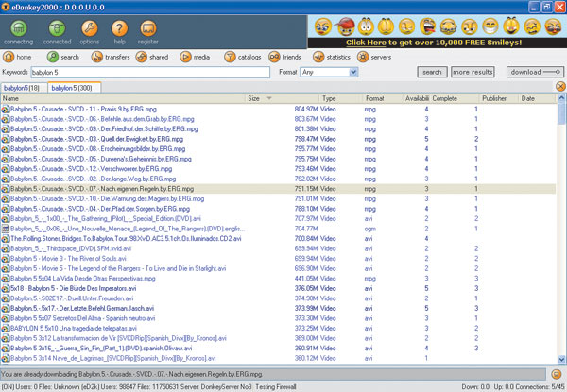Click the register icon

(x=149, y=28)
